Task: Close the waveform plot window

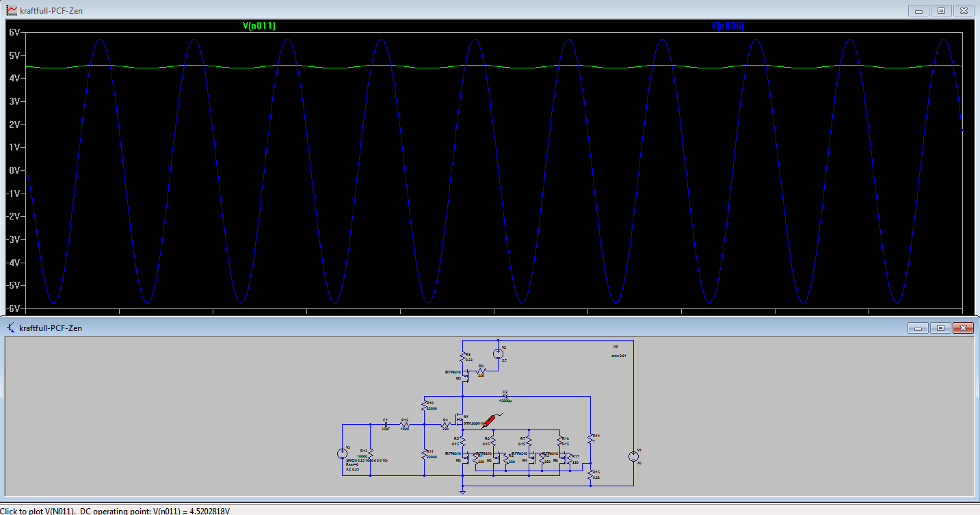Action: [x=962, y=11]
